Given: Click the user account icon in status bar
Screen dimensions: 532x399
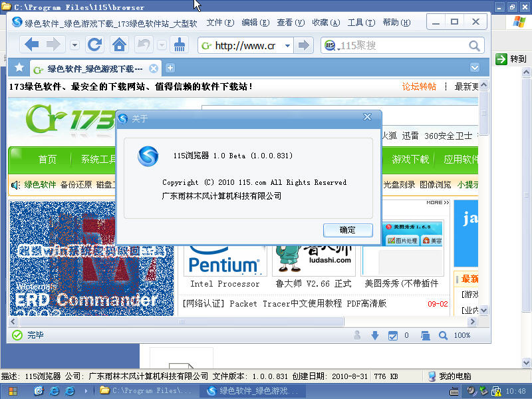Looking at the screenshot, I should (357, 335).
